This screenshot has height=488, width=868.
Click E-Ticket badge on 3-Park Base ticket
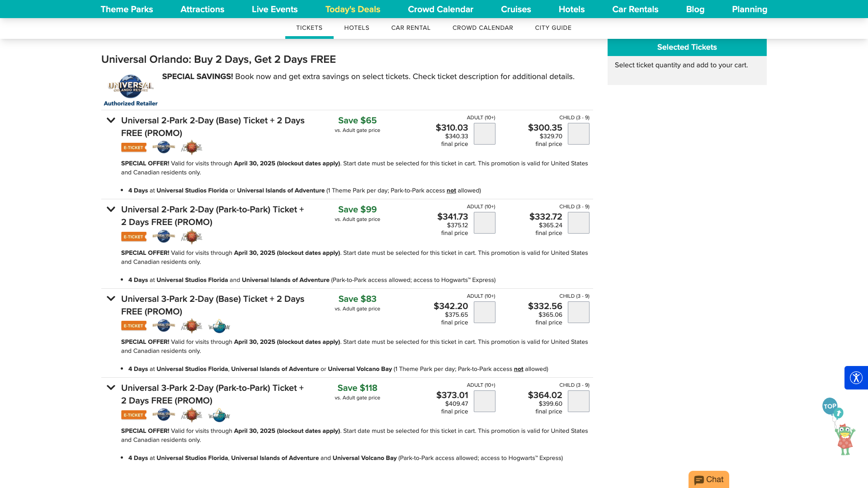pyautogui.click(x=134, y=326)
